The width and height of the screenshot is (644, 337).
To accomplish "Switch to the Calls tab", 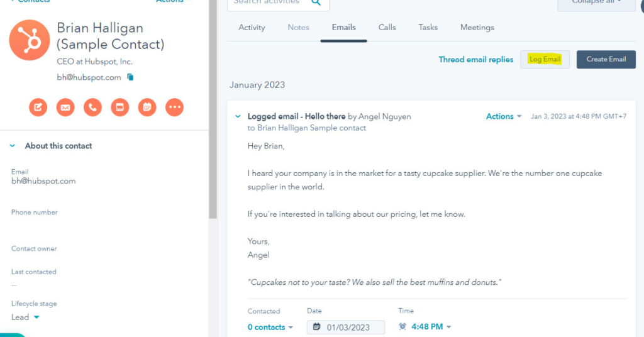I will [387, 28].
